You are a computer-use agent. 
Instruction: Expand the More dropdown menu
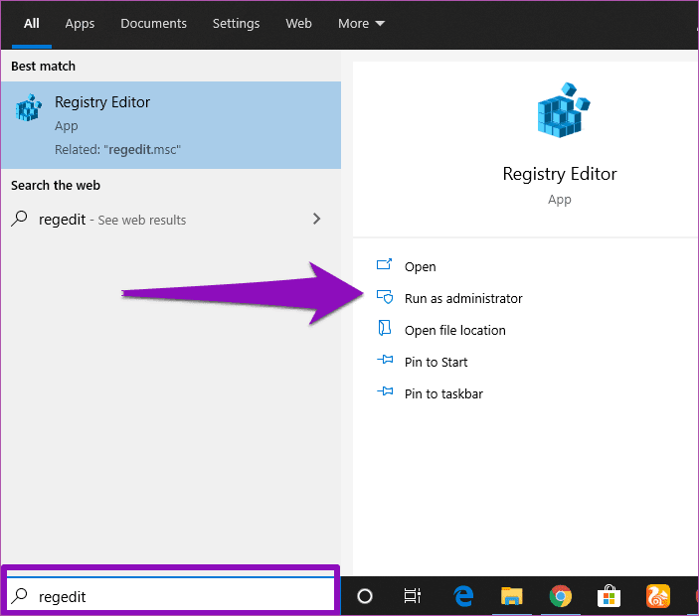coord(361,23)
